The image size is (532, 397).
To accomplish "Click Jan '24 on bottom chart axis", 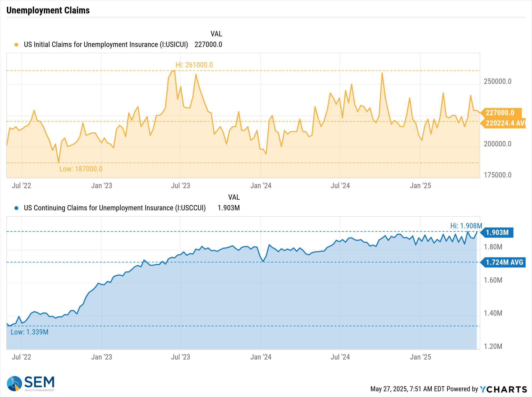I will pos(261,357).
